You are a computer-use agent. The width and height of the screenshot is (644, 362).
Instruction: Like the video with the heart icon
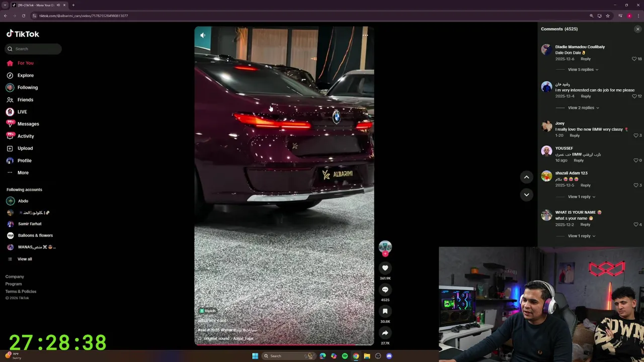(385, 268)
